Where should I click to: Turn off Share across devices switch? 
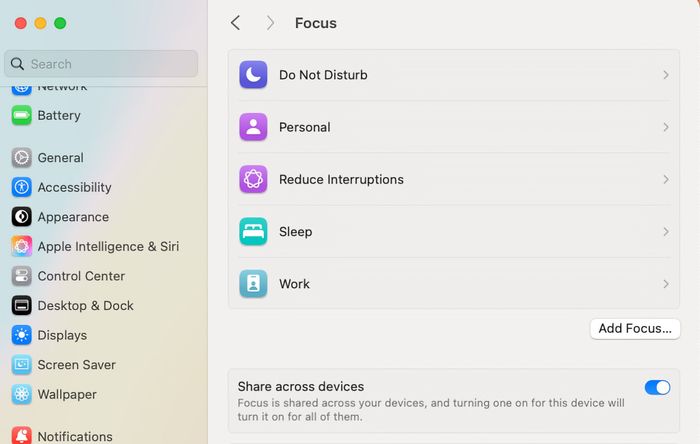[657, 387]
